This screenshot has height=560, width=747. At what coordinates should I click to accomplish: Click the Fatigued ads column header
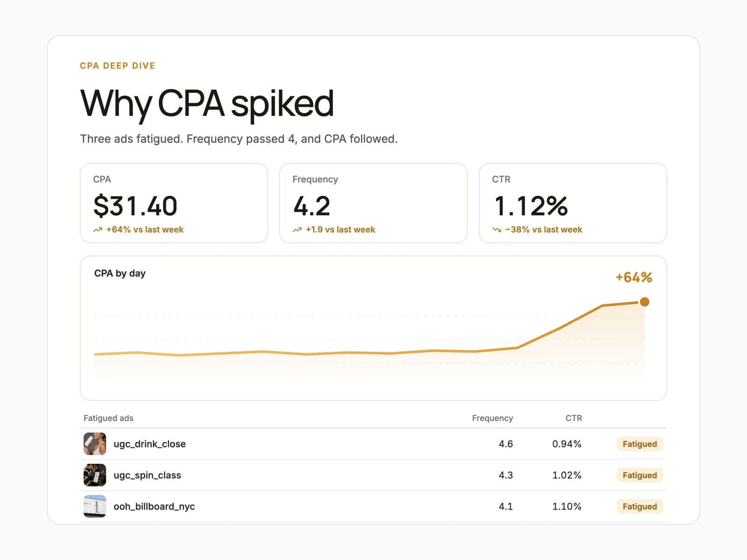pyautogui.click(x=108, y=418)
